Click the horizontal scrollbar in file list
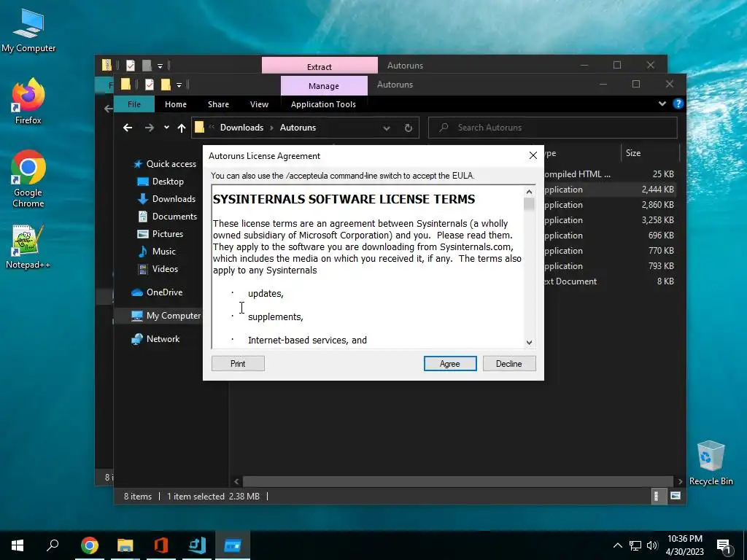This screenshot has width=747, height=560. (458, 481)
